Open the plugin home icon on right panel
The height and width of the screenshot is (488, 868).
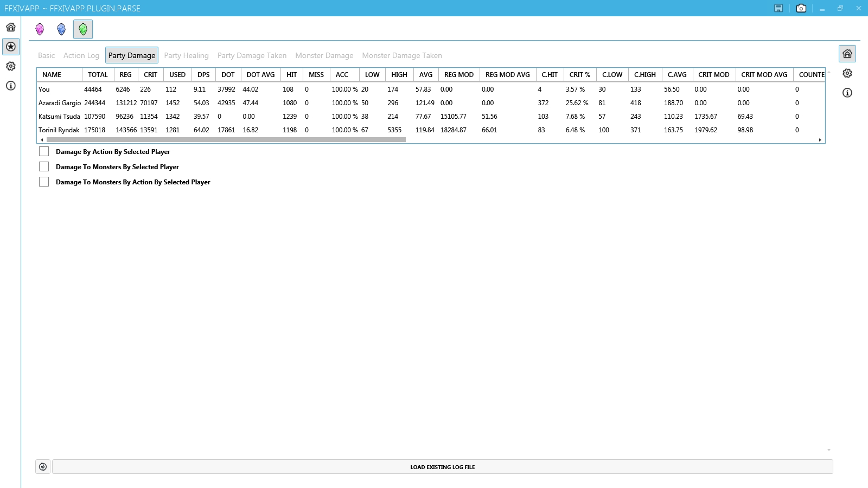[847, 54]
